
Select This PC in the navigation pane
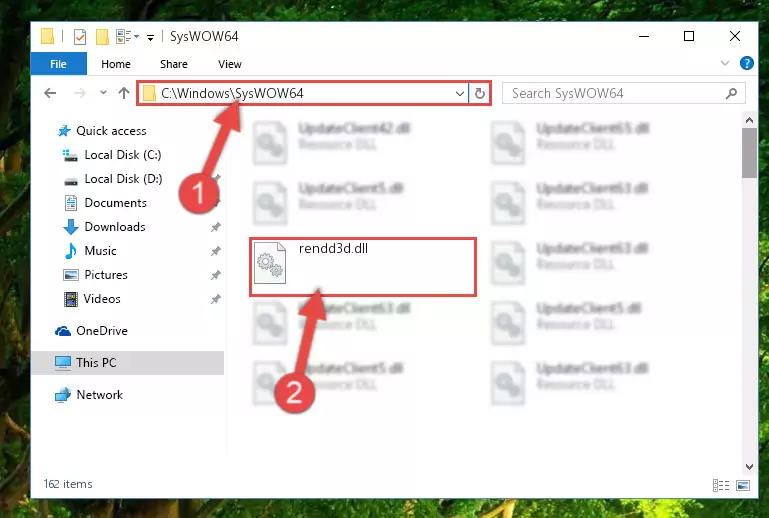click(127, 363)
